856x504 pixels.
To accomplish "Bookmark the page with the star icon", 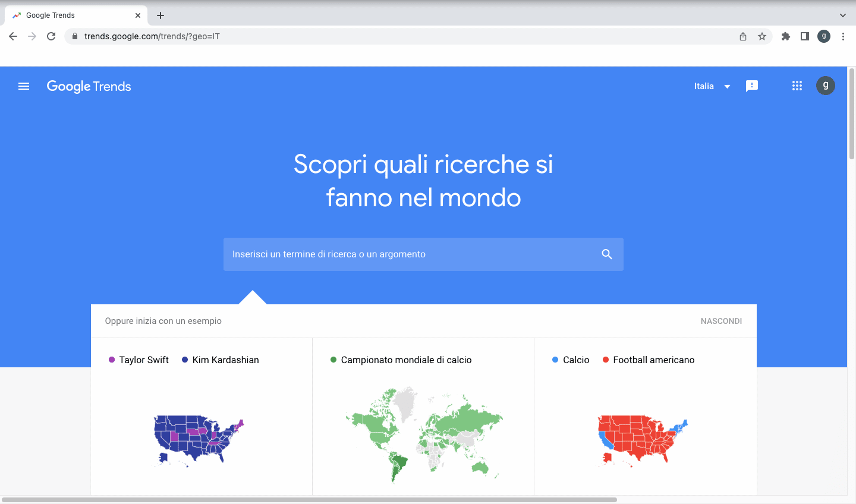I will click(762, 36).
